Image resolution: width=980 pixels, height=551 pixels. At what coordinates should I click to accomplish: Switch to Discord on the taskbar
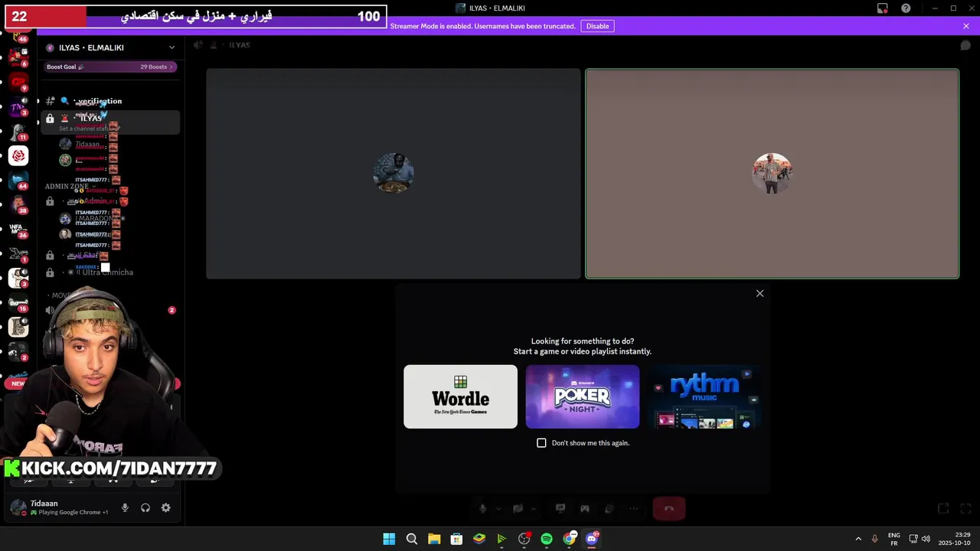592,539
